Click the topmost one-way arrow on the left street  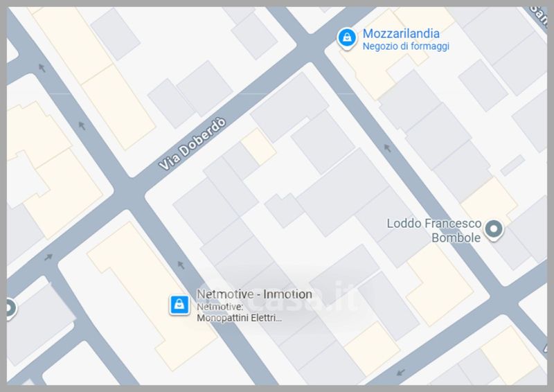42,67
